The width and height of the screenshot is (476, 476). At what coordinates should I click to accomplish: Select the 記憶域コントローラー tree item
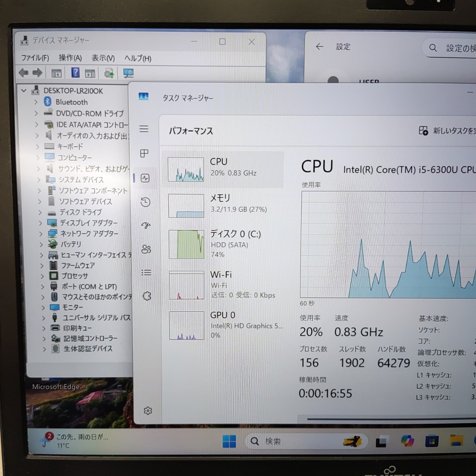(90, 338)
